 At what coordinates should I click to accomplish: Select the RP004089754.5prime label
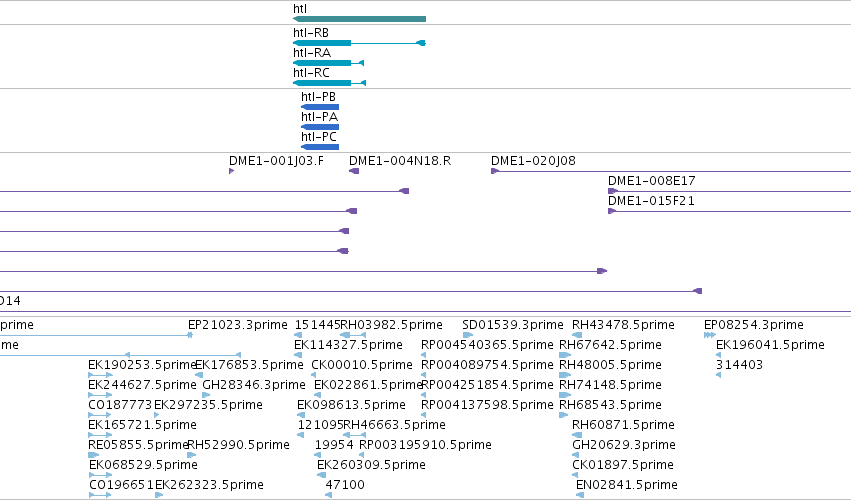487,365
